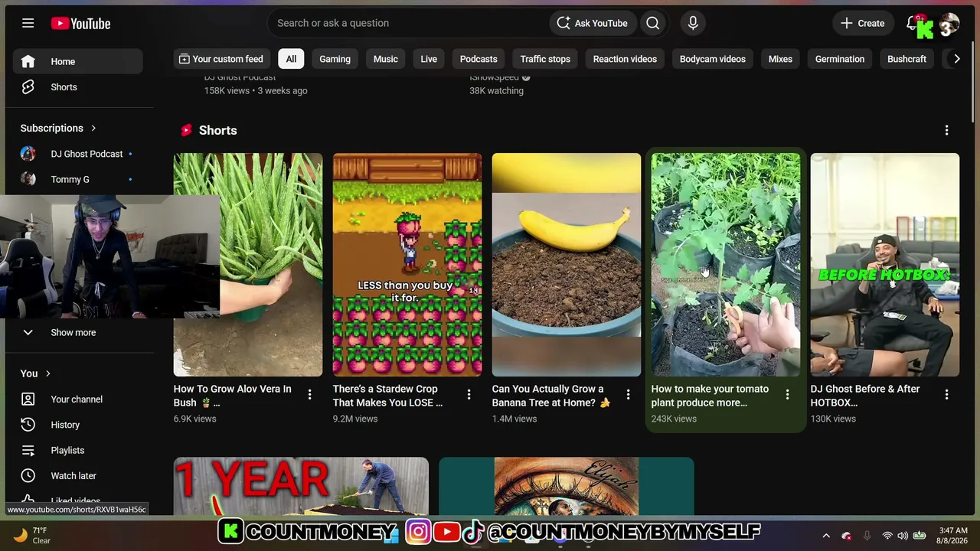Start voice search with the microphone
The width and height of the screenshot is (980, 551).
coord(693,23)
